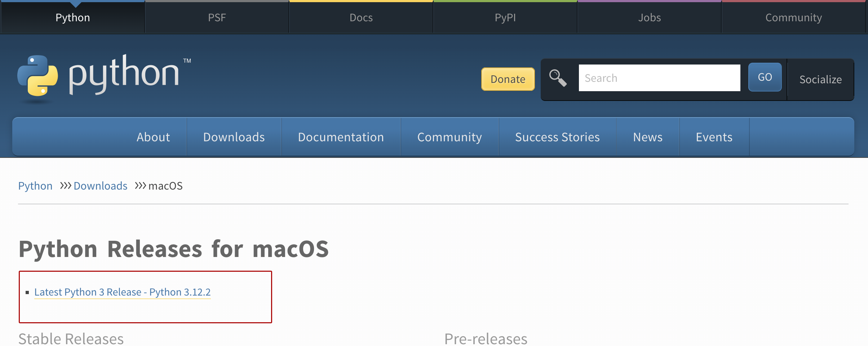Open the Python tab in top bar
This screenshot has height=346, width=868.
72,17
